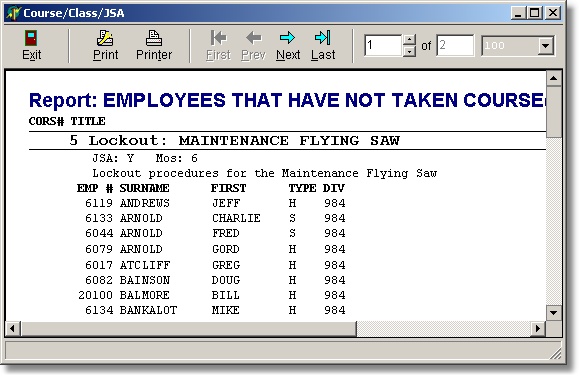Go to Prev page arrow
This screenshot has height=377, width=579.
point(254,38)
